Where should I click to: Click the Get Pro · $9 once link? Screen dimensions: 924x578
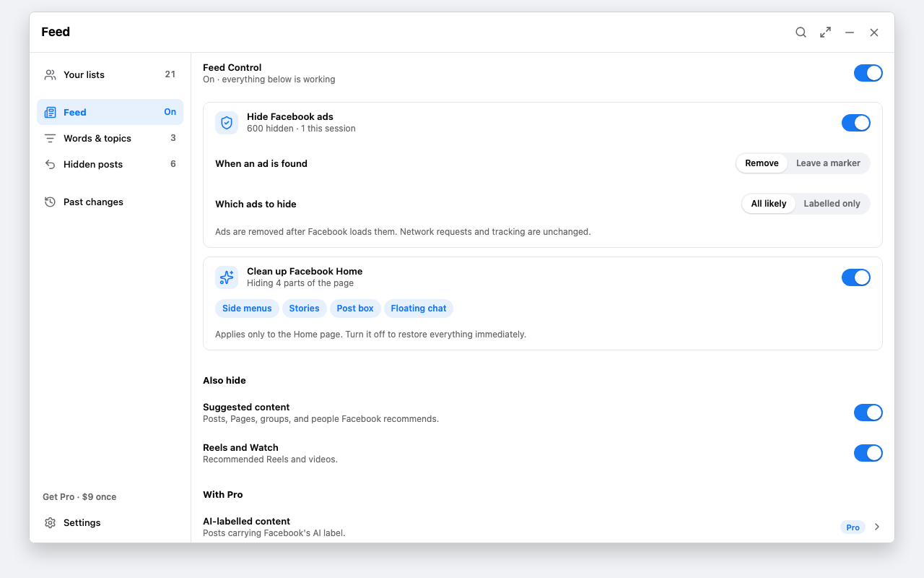click(79, 496)
